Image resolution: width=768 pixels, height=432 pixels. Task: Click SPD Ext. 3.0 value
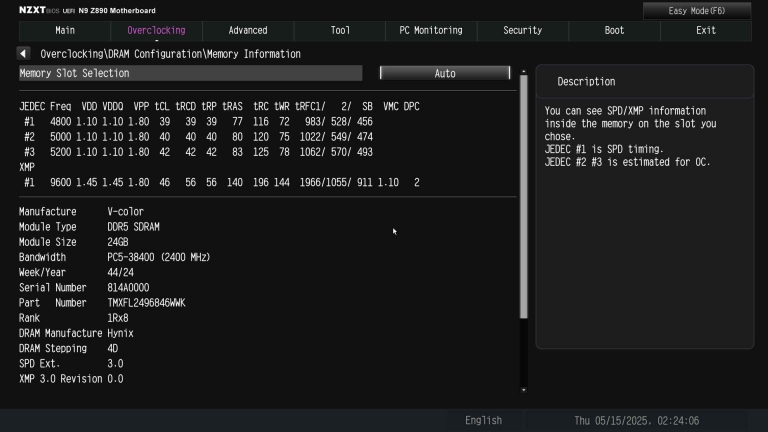[x=115, y=363]
